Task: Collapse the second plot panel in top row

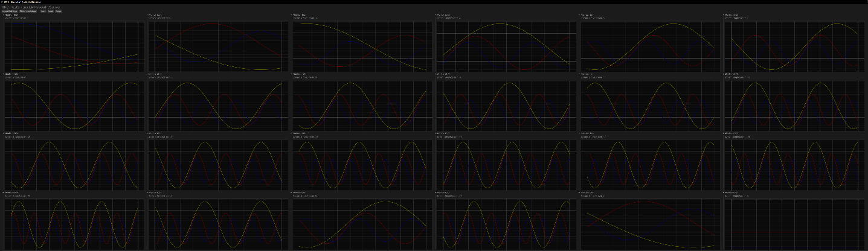Action: point(148,14)
